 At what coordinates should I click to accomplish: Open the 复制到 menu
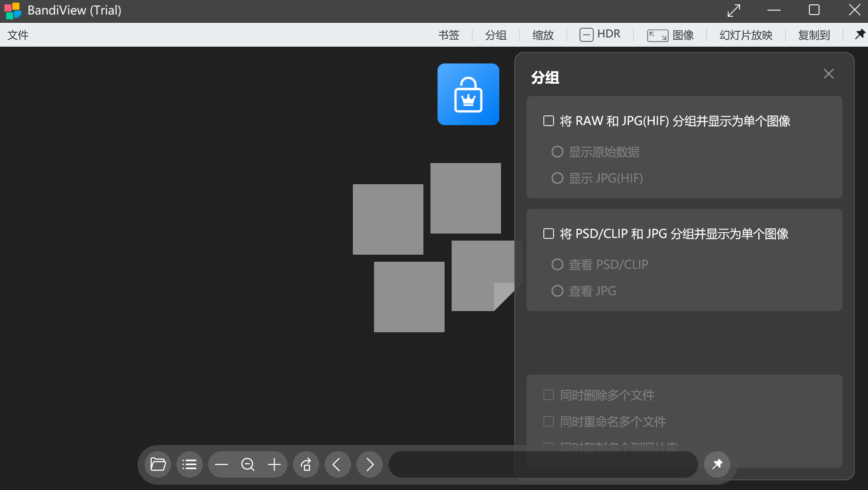[x=814, y=35]
